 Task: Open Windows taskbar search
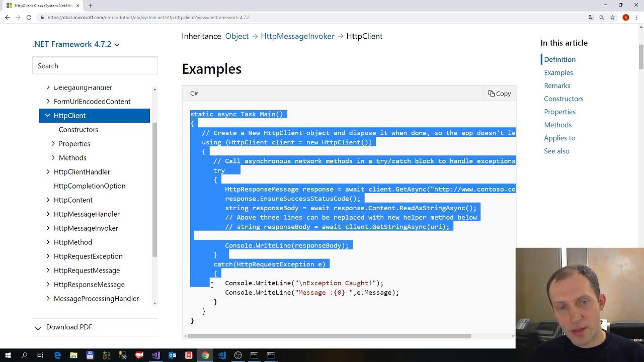pos(24,355)
